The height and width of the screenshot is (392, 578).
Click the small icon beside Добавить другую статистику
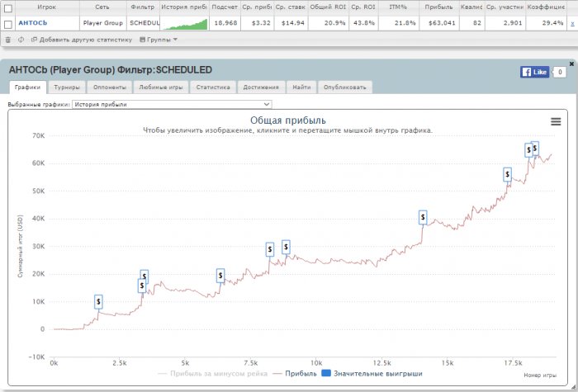pos(34,40)
